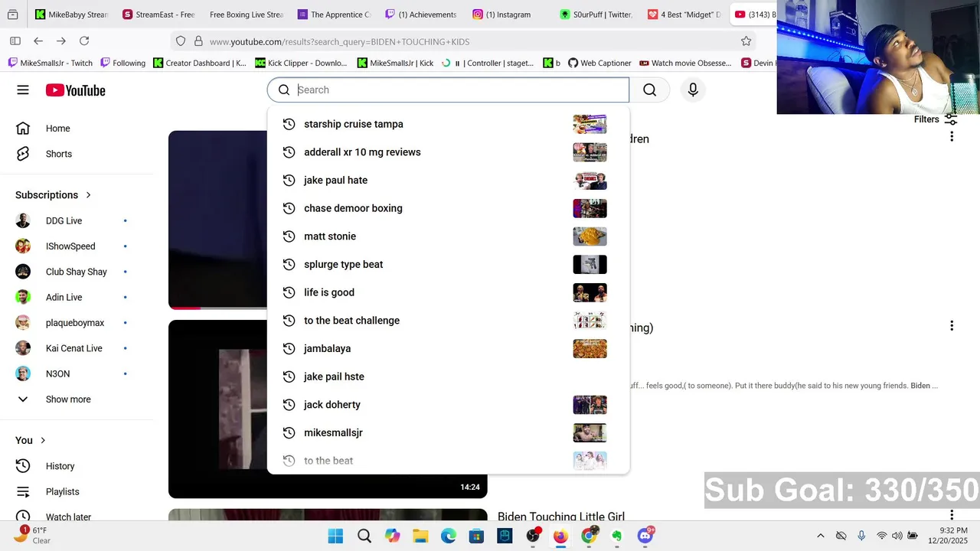Click the browser back arrow

(38, 41)
